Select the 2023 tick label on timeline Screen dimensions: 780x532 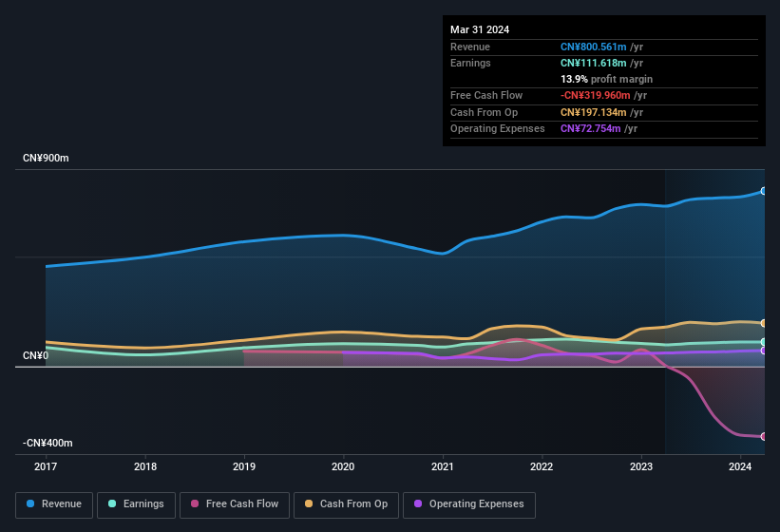[640, 466]
